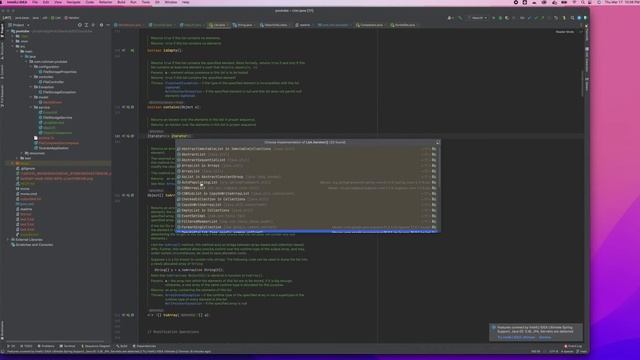Viewport: 640px width, 360px height.
Task: Click the Project vertical tool tab on left edge
Action: click(2, 30)
